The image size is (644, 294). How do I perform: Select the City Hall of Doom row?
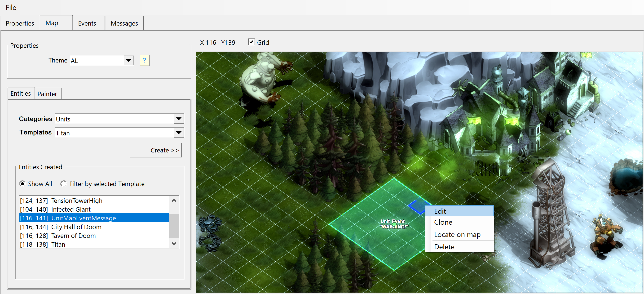point(94,227)
